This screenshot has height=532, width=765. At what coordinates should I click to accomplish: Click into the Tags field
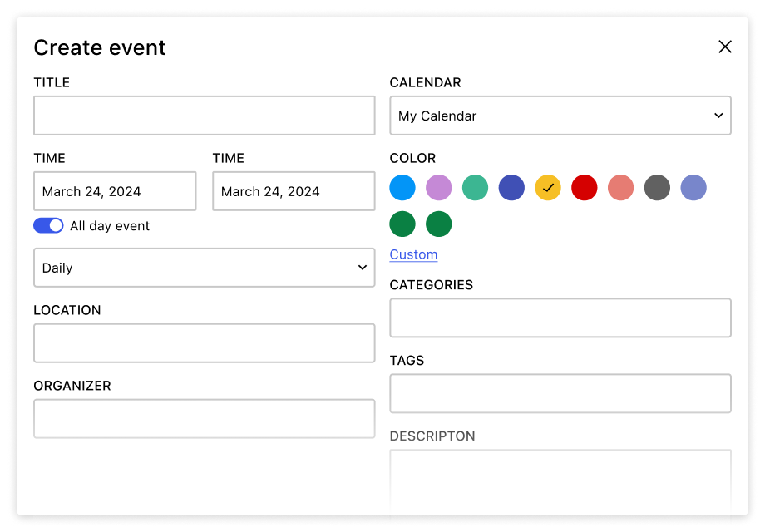560,393
